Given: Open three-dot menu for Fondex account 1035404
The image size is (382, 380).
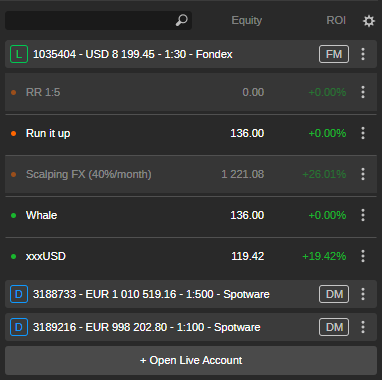Looking at the screenshot, I should 363,54.
